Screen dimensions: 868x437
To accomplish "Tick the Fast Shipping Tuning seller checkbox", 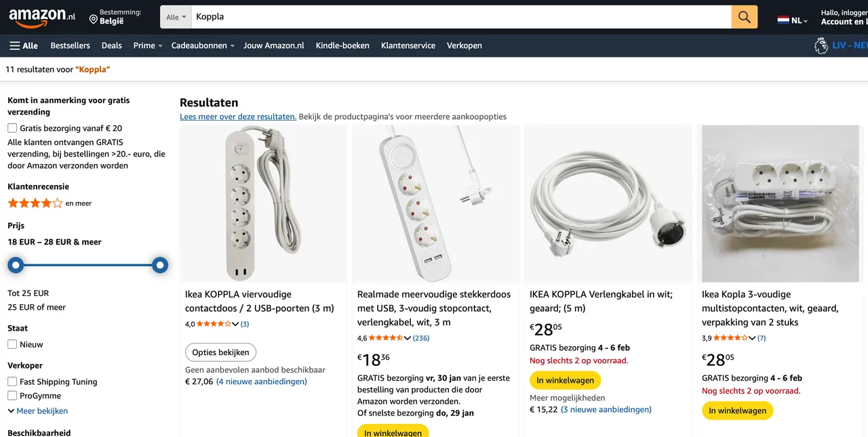I will pos(12,381).
